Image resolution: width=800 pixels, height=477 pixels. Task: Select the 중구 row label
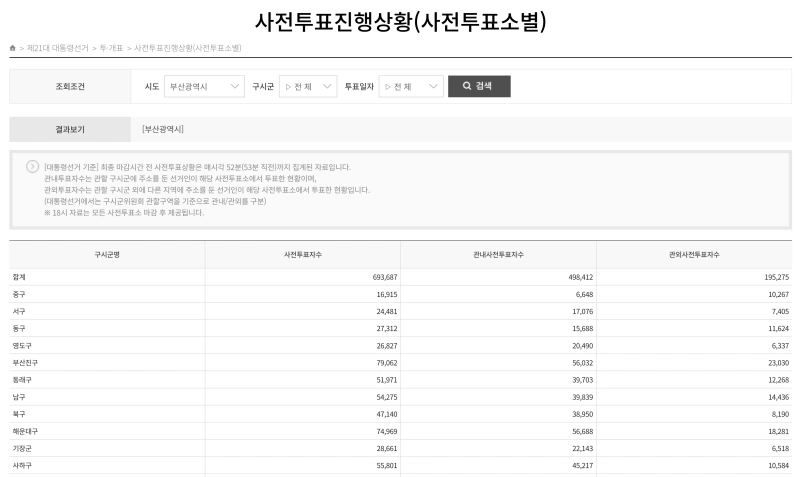[x=19, y=294]
